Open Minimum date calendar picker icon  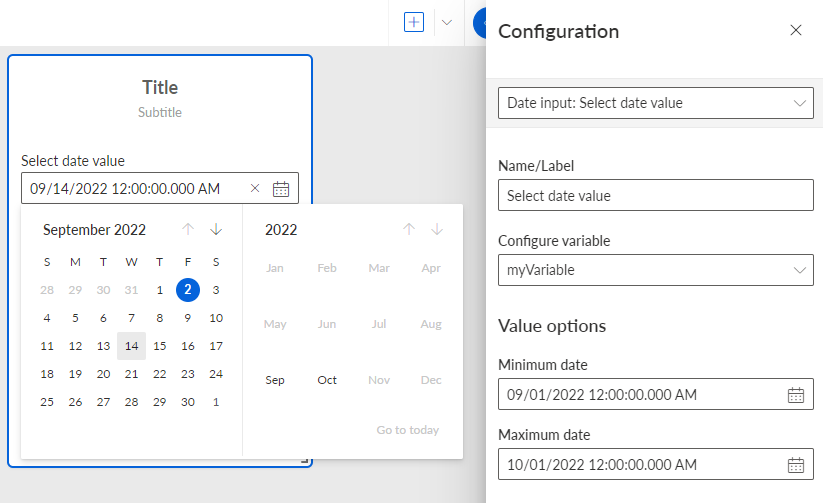(x=796, y=395)
